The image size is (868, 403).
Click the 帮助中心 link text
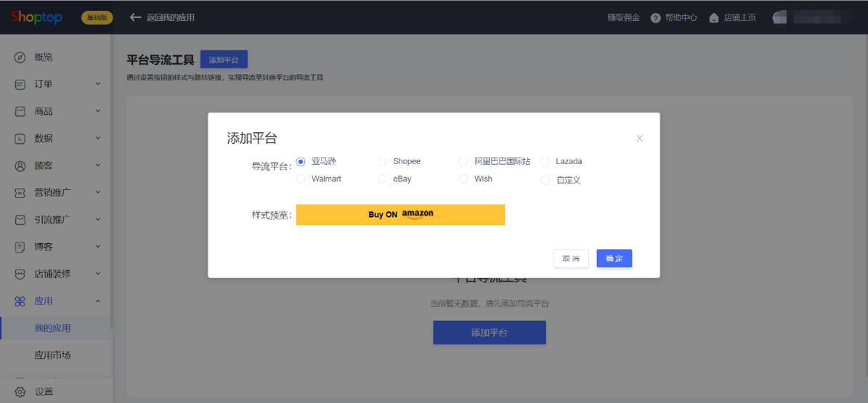(x=681, y=17)
